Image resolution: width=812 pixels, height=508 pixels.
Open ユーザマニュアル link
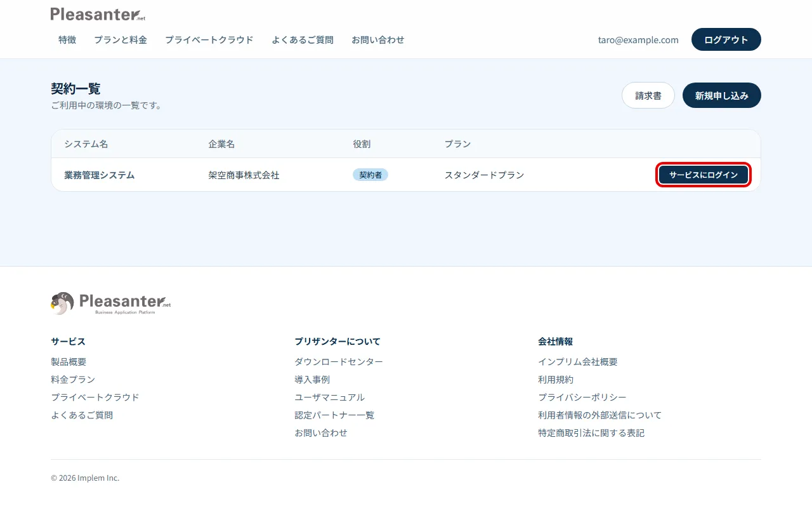(330, 397)
